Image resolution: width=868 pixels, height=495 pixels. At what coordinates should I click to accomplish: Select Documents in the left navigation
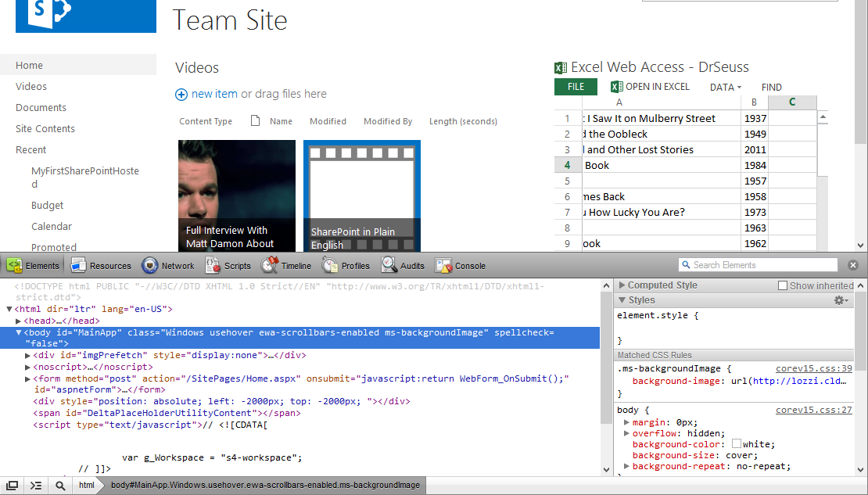[x=41, y=108]
